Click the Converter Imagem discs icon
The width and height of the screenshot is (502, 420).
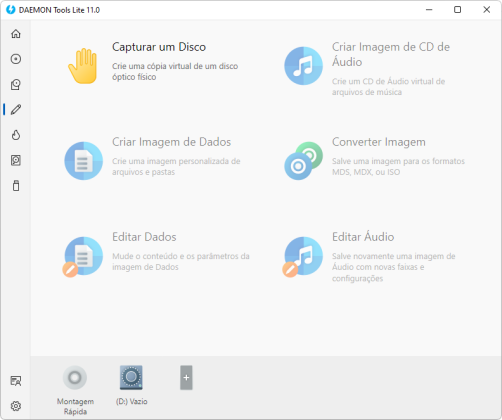tap(303, 161)
